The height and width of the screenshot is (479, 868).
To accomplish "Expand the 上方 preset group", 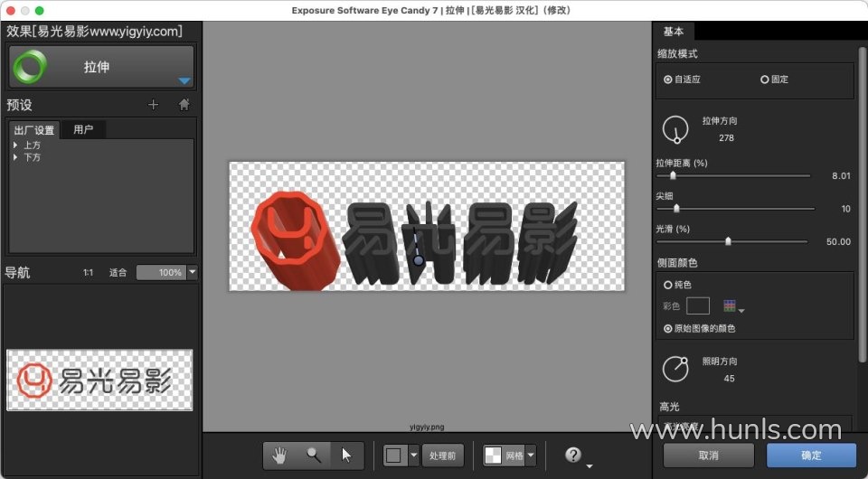I will click(16, 146).
